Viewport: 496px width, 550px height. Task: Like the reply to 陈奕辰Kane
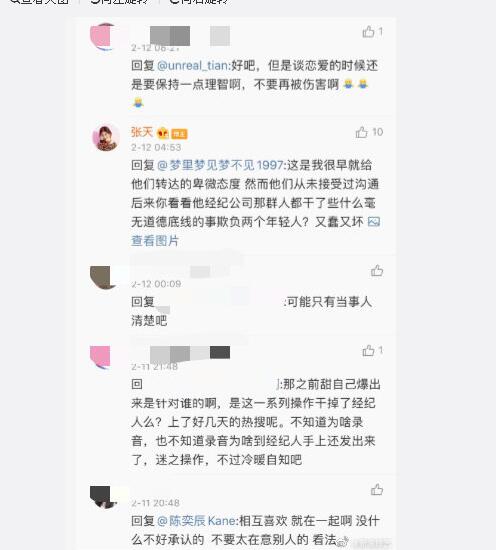377,489
